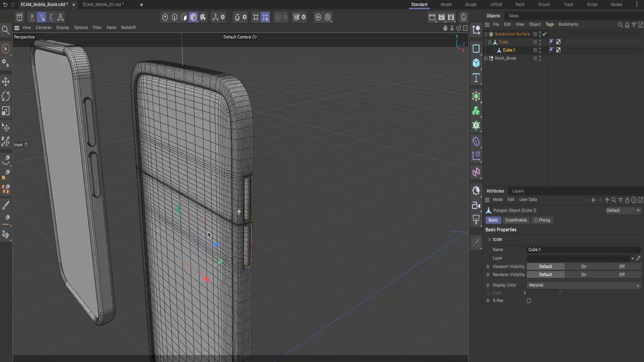The height and width of the screenshot is (362, 644).
Task: Expand the ICON section
Action: click(489, 239)
